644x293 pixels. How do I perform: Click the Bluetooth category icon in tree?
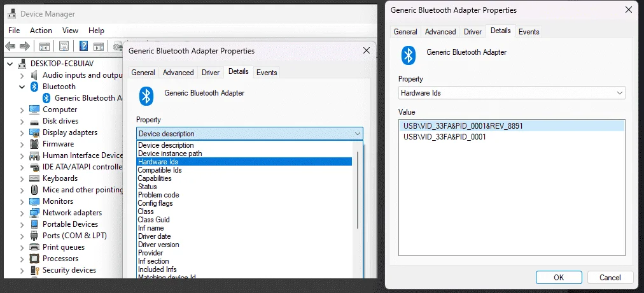pos(34,87)
